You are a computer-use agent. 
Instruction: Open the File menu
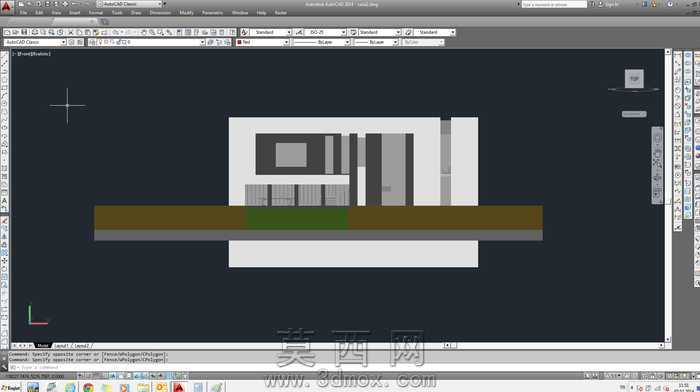tap(23, 13)
